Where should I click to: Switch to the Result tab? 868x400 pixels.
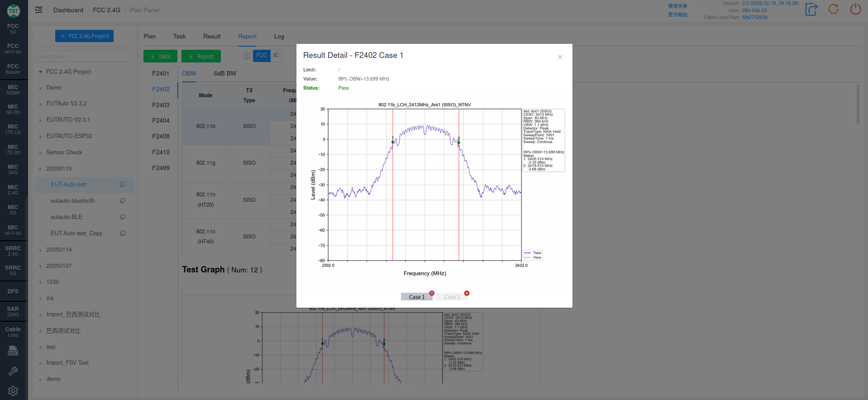tap(212, 37)
